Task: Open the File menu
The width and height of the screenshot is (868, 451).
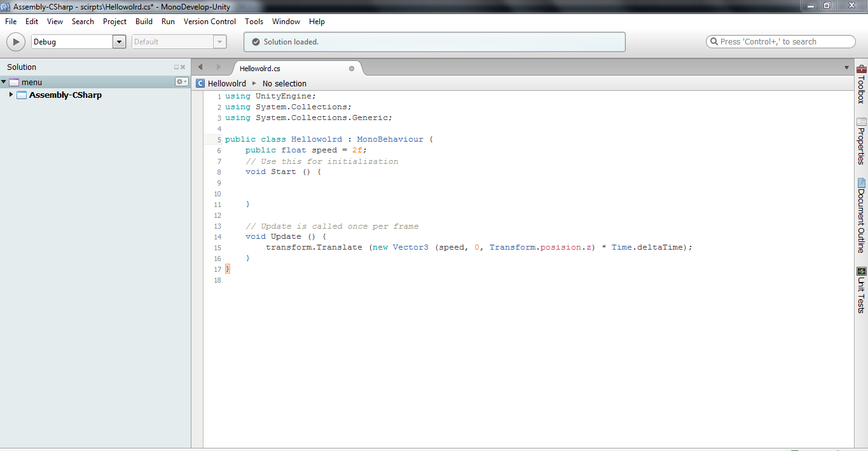Action: point(11,22)
